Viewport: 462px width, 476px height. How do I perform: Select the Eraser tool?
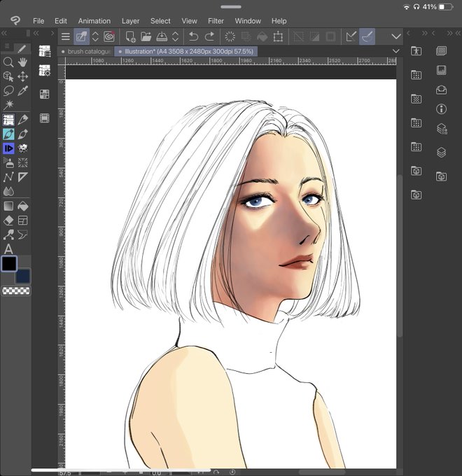8,220
